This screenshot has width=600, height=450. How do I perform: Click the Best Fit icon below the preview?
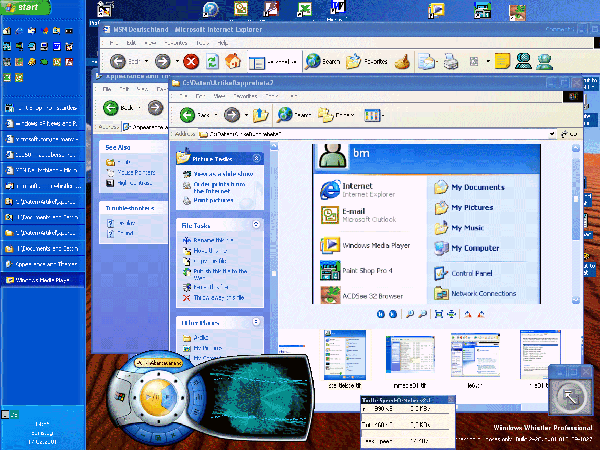point(439,314)
